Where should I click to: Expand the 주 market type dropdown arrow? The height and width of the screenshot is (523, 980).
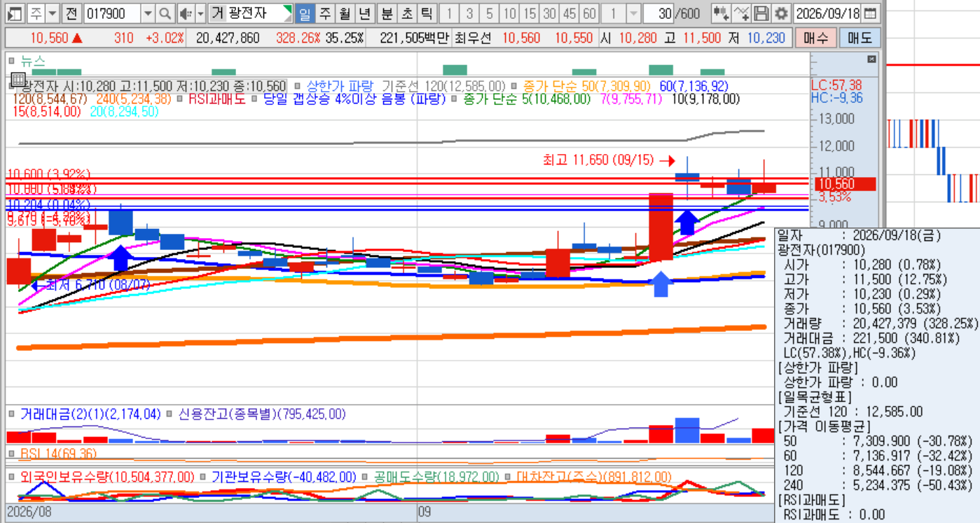(x=53, y=13)
